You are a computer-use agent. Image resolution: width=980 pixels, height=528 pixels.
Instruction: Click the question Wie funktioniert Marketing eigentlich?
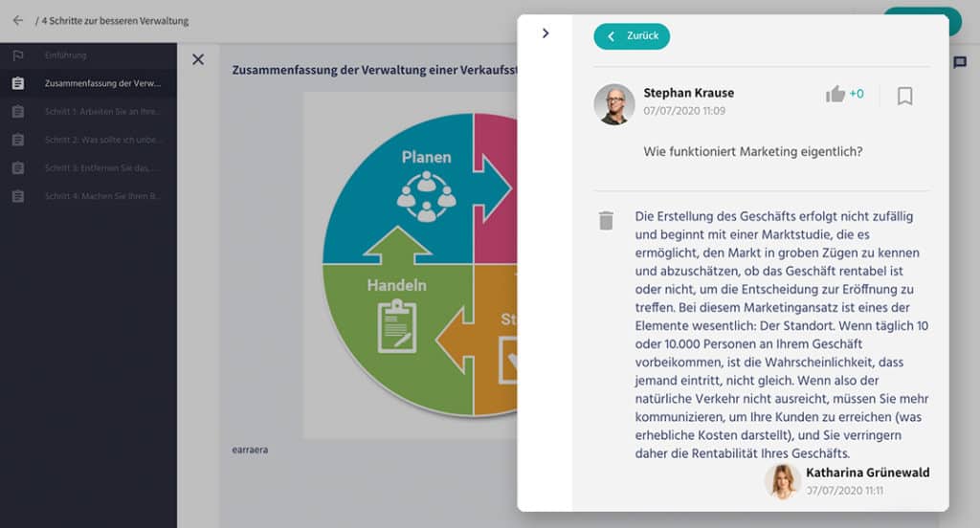pyautogui.click(x=753, y=151)
